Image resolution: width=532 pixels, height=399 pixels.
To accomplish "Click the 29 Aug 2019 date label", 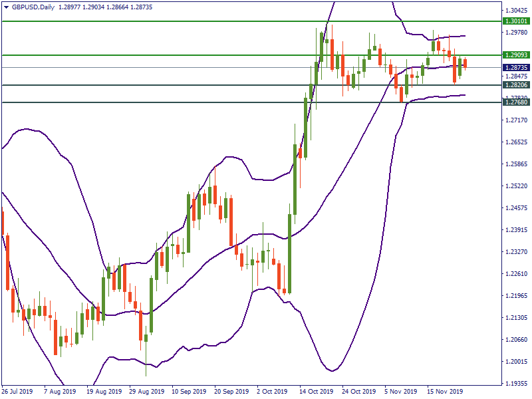I will 146,392.
